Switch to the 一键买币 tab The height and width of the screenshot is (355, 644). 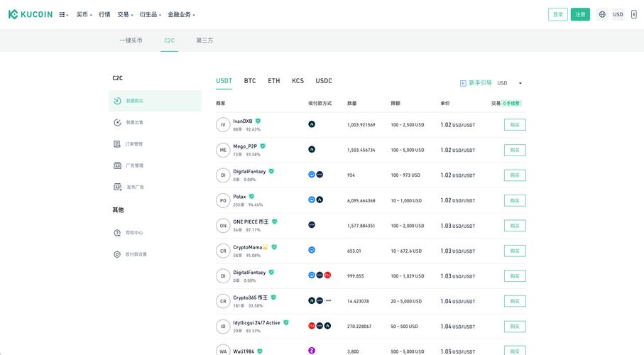131,40
